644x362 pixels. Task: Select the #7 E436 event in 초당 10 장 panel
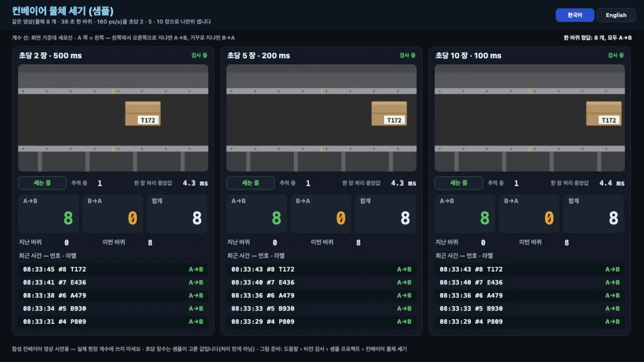coord(530,283)
